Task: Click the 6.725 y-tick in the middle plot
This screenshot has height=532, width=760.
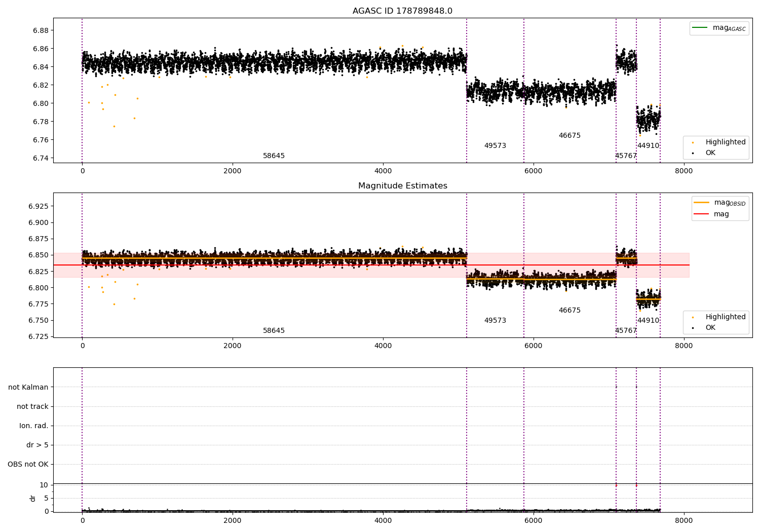Action: pos(39,336)
